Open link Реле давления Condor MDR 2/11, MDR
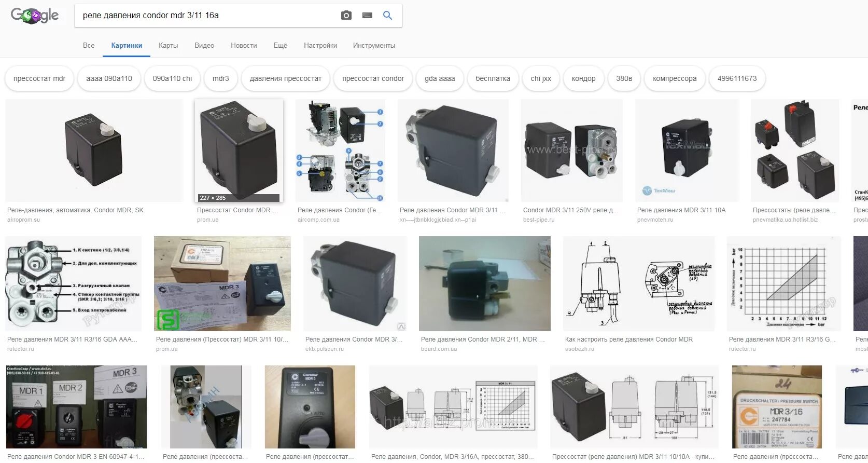 (483, 339)
